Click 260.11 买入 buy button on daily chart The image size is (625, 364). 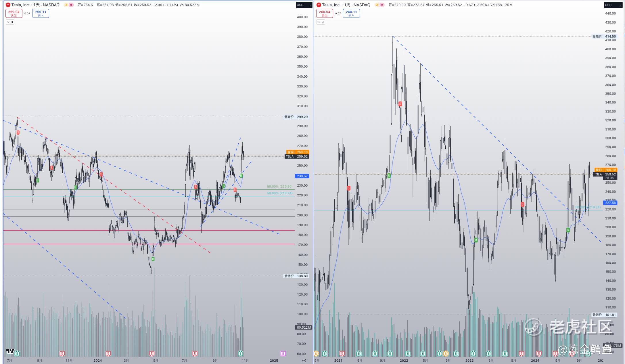pos(41,14)
